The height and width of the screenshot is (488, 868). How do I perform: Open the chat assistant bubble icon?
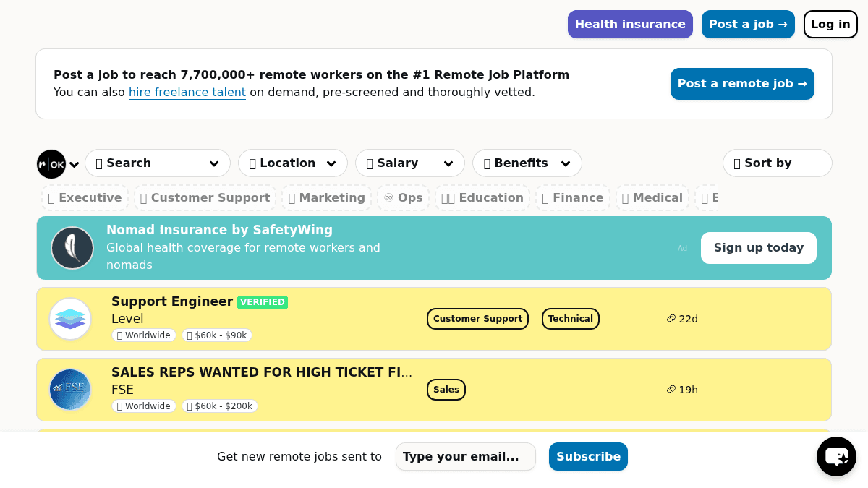click(x=837, y=457)
